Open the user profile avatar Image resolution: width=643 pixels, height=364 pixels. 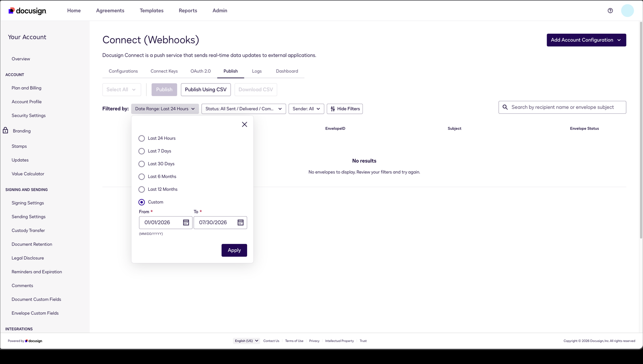tap(627, 11)
